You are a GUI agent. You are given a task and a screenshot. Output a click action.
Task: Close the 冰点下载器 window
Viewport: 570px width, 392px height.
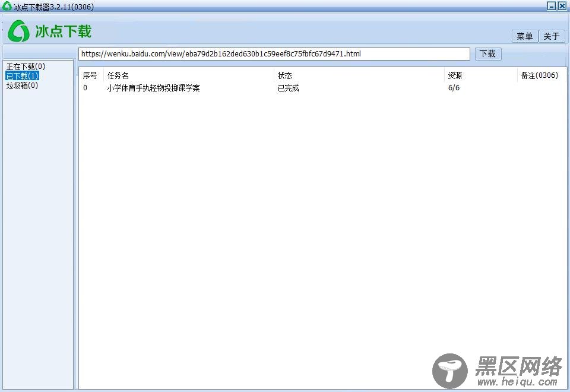pos(562,6)
